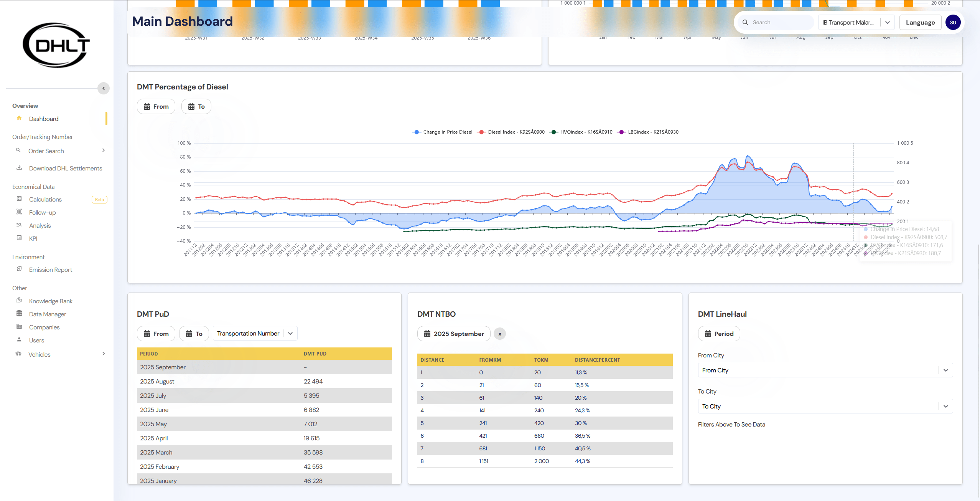Hide the HVOindex - K16SÅ0910 legend series

581,132
